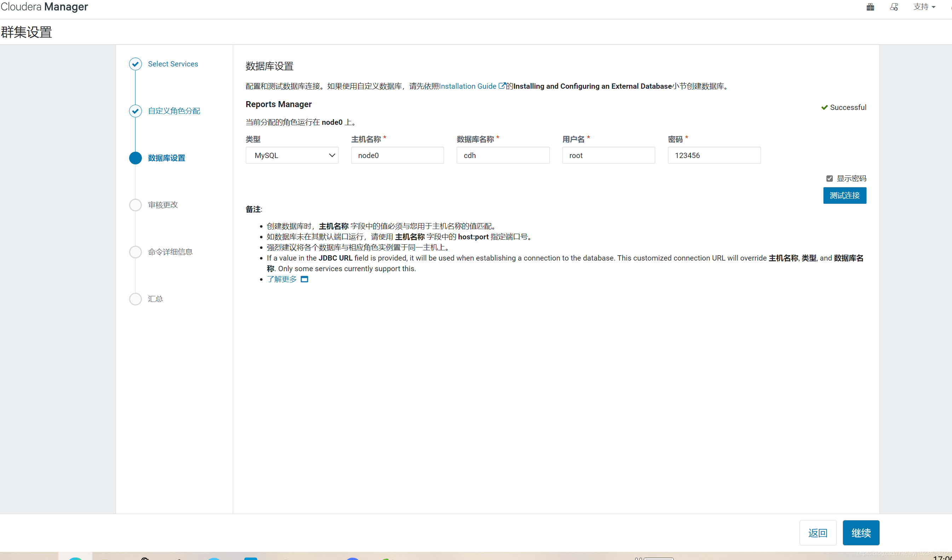Viewport: 952px width, 560px height.
Task: Expand the 支持 support menu
Action: coord(924,7)
